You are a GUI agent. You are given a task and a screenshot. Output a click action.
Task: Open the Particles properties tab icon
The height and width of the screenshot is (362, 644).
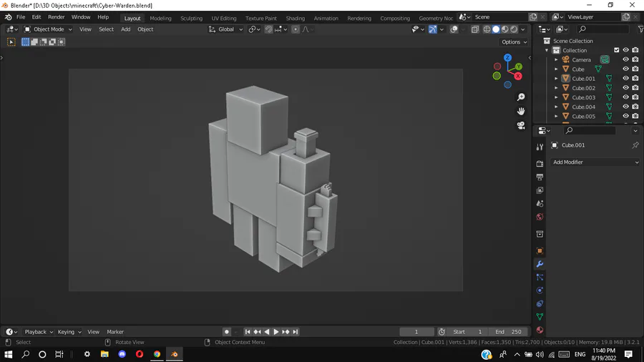tap(540, 278)
